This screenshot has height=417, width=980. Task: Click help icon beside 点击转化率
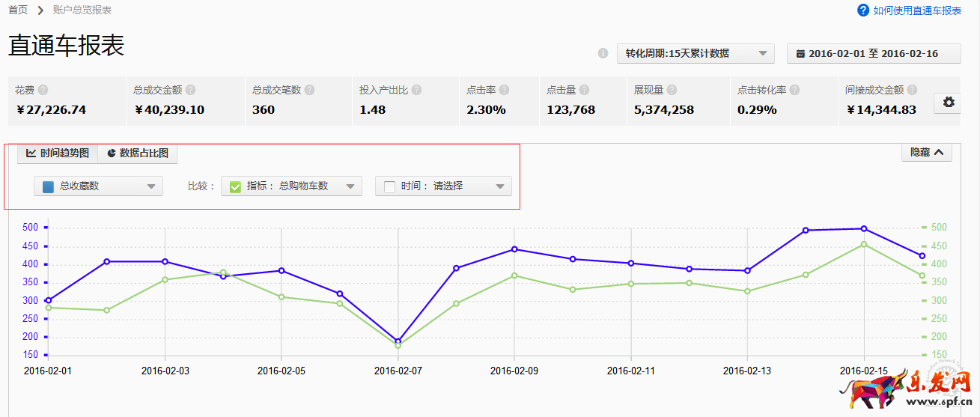pos(794,90)
